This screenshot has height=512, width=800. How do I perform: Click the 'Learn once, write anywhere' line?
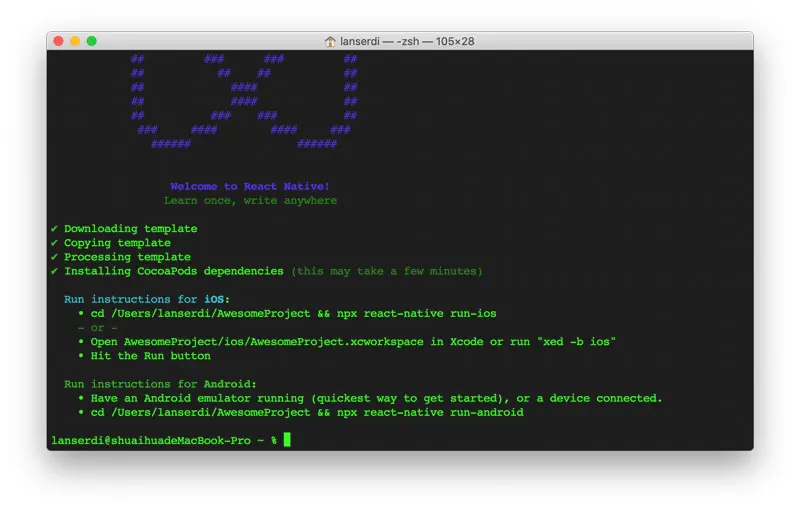(x=250, y=200)
